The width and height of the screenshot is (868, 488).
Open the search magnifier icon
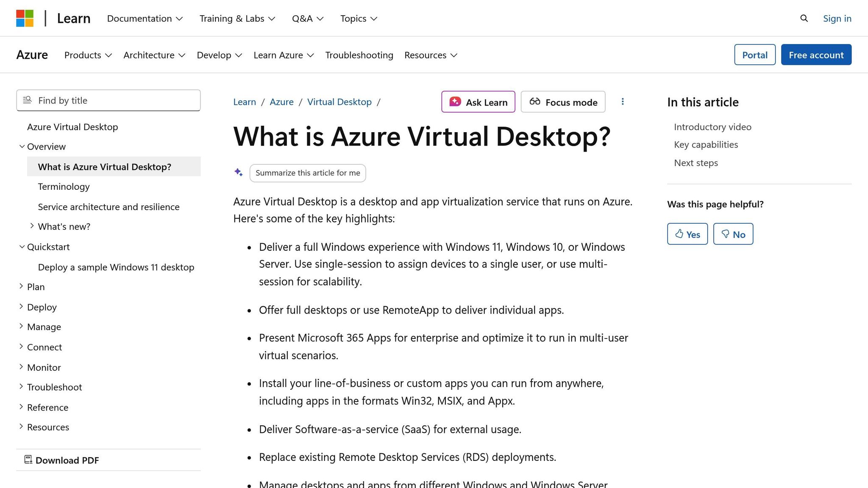[x=804, y=18]
